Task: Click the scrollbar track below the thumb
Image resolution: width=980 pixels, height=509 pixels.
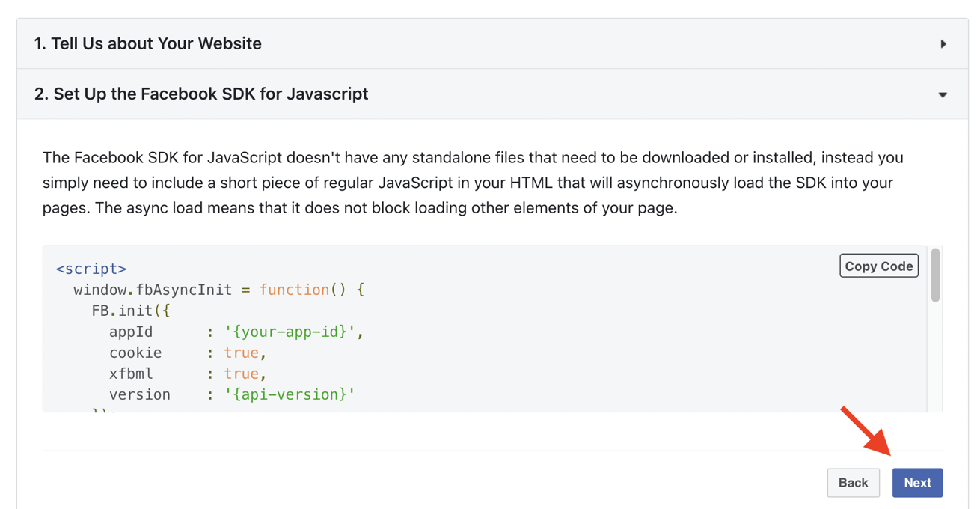Action: click(x=935, y=359)
